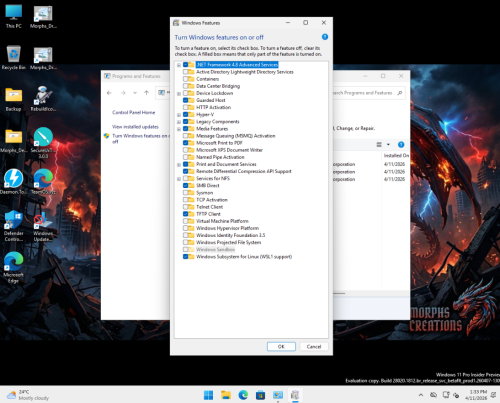
Task: Select Named Pipe Activation row
Action: pos(220,157)
